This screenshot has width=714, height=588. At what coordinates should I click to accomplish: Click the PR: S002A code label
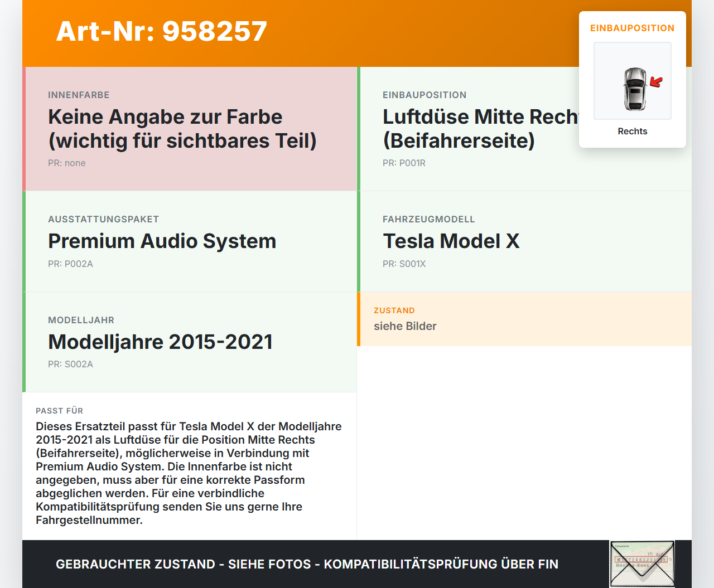tap(70, 364)
